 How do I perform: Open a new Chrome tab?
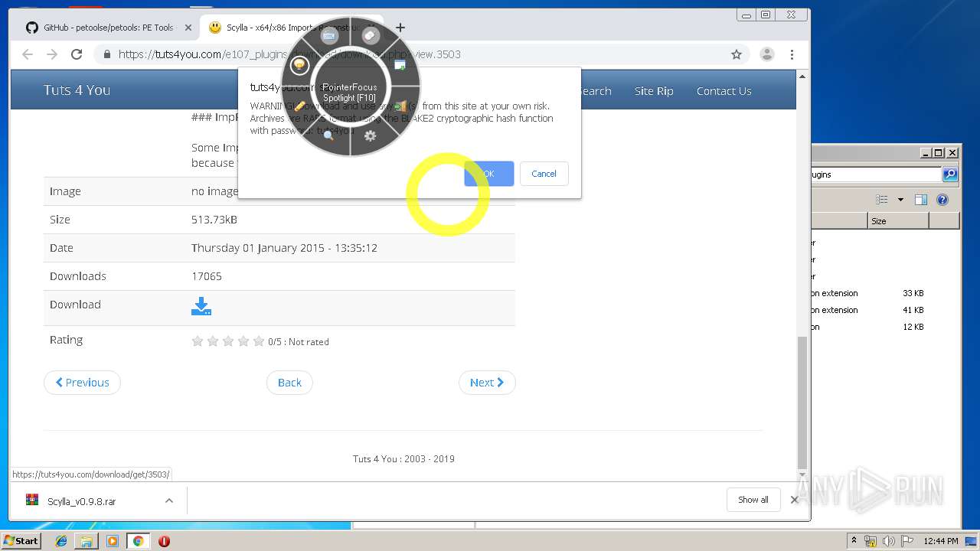[x=400, y=28]
